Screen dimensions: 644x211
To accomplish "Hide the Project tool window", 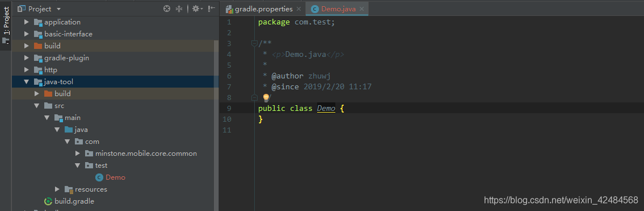I will pos(212,9).
